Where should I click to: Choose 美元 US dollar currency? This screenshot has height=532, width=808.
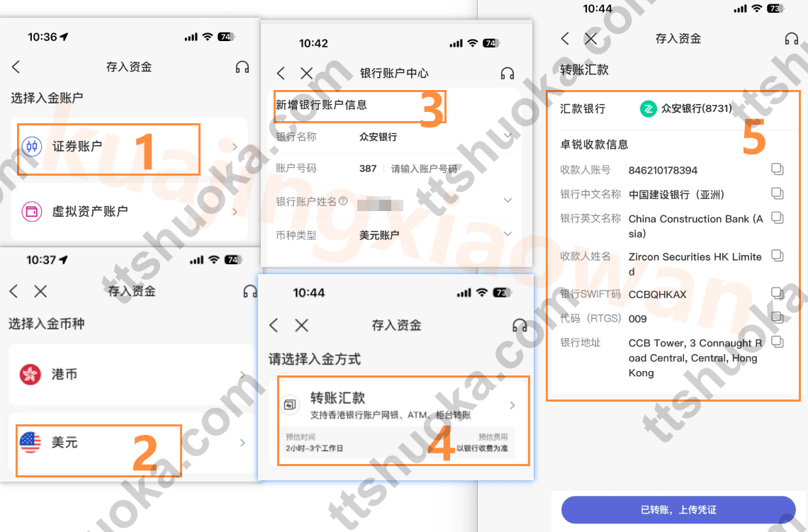click(x=131, y=443)
